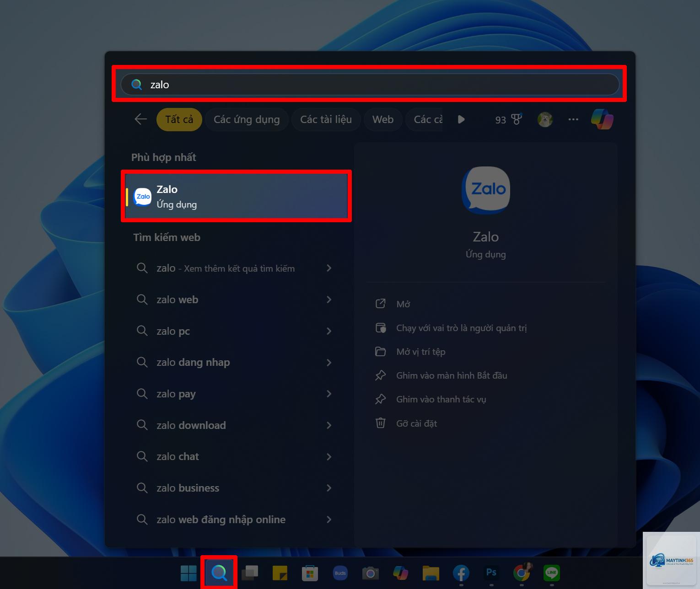This screenshot has height=589, width=700.
Task: Open the Camera app on taskbar
Action: 370,573
